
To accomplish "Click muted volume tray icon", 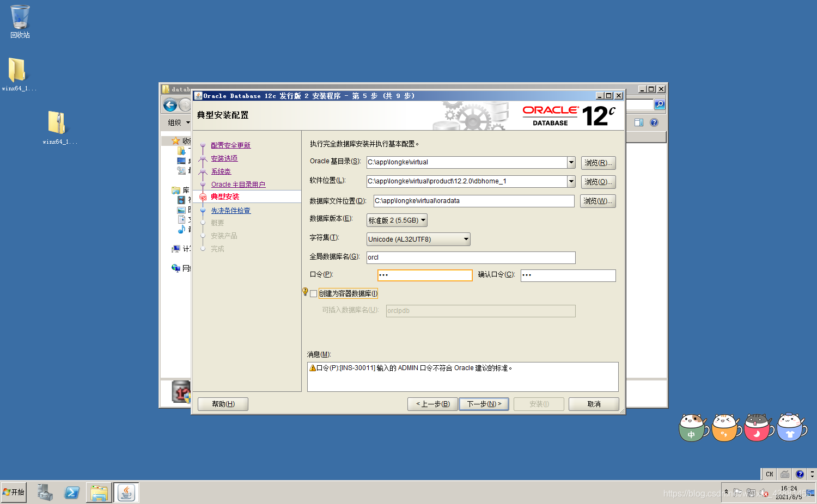I will [765, 493].
